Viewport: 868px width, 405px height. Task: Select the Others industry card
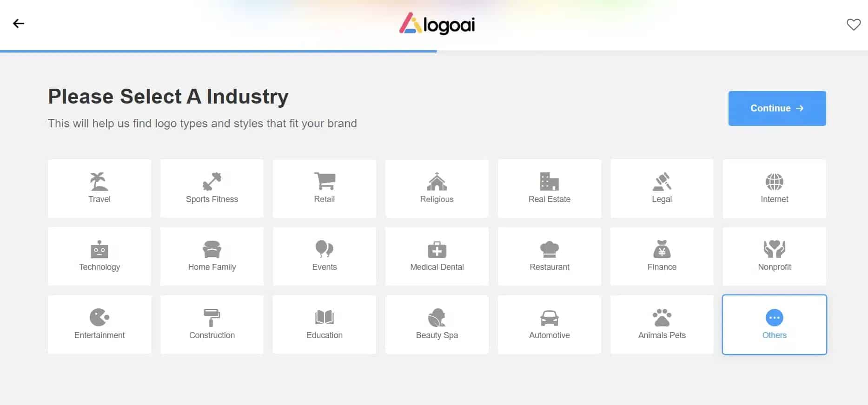tap(774, 325)
